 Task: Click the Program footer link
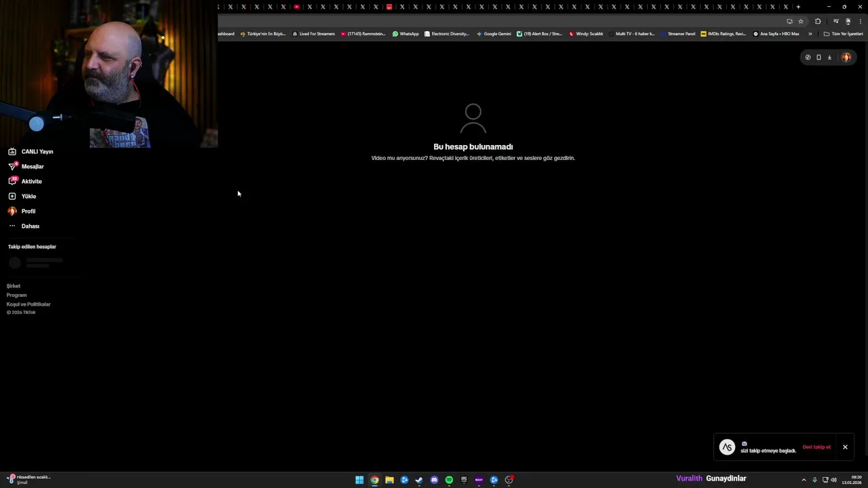pos(17,296)
